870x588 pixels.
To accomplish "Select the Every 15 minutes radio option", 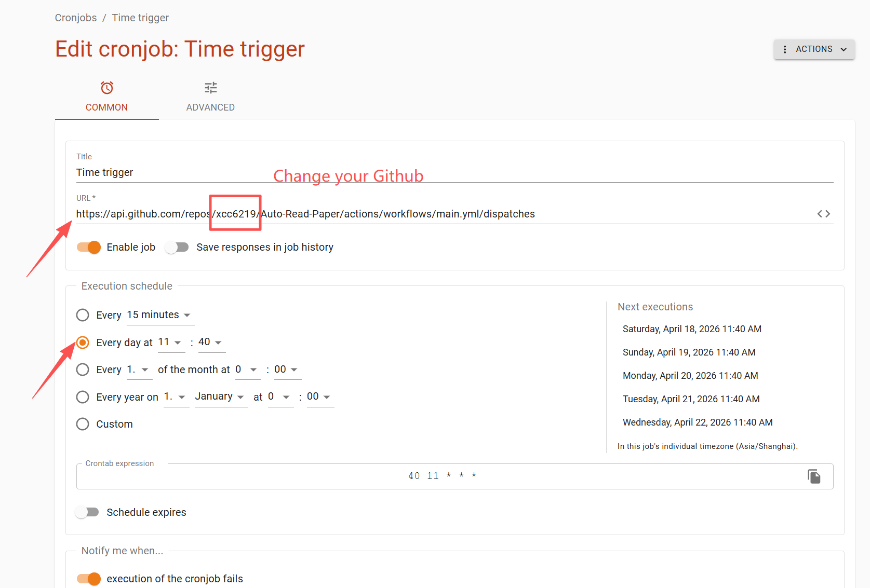I will [x=83, y=315].
